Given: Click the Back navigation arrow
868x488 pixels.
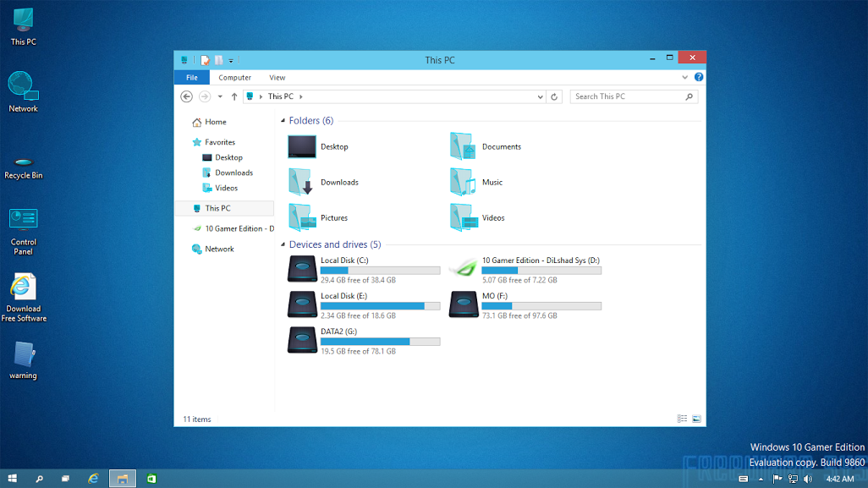Looking at the screenshot, I should (x=187, y=96).
